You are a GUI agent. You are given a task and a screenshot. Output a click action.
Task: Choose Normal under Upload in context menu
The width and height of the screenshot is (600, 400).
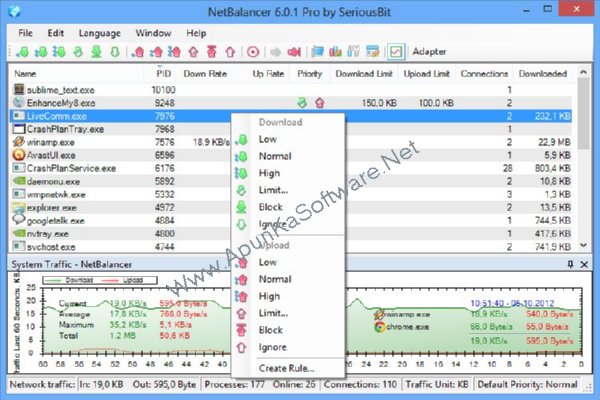(x=288, y=279)
